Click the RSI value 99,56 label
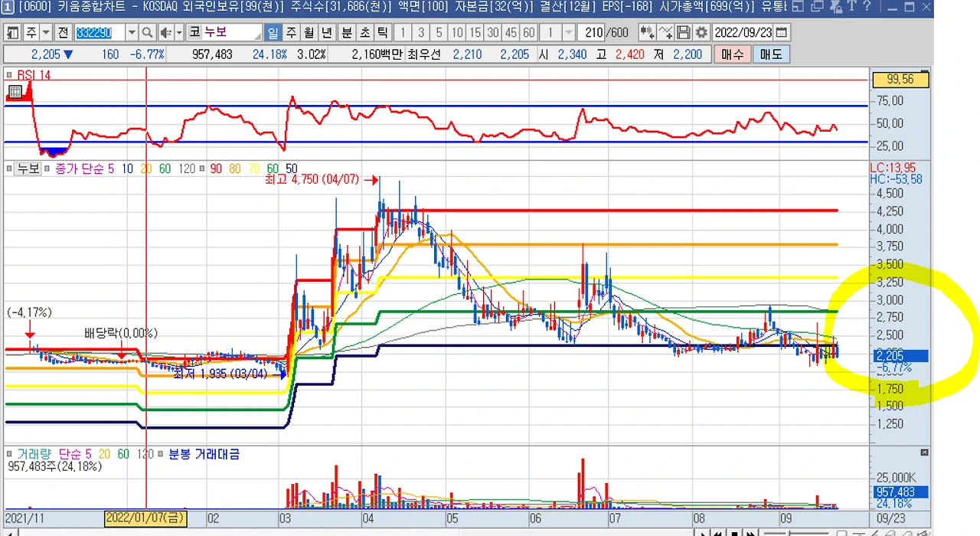 [x=901, y=80]
